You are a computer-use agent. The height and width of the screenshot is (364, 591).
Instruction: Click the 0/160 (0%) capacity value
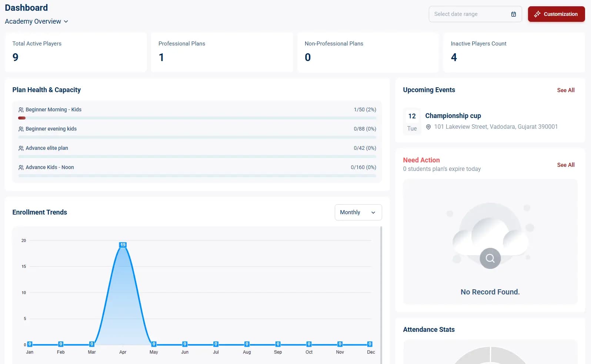point(364,168)
